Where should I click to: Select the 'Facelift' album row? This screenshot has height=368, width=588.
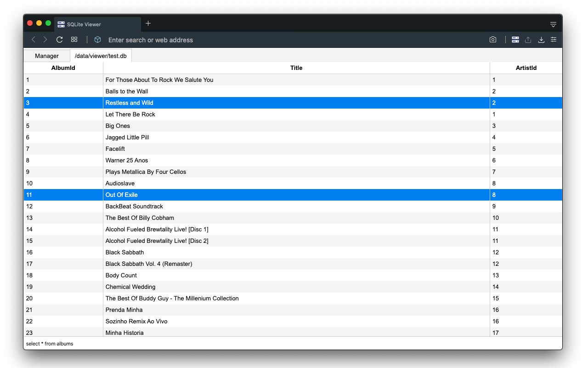(293, 149)
